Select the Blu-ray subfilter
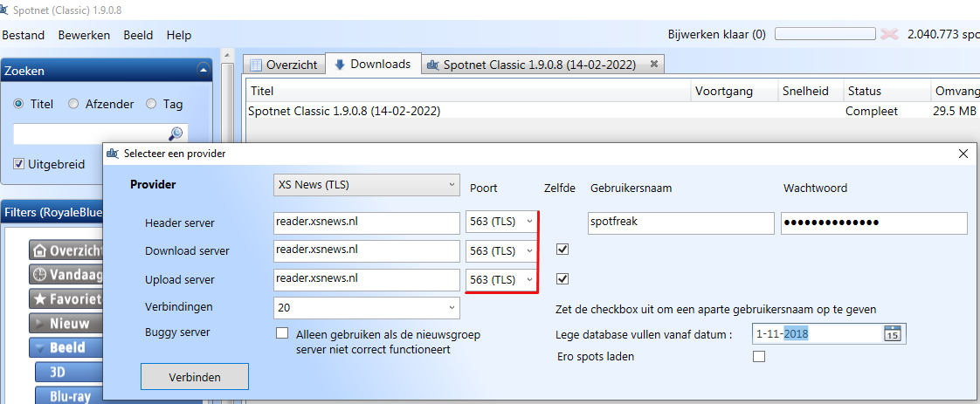The image size is (980, 404). pyautogui.click(x=69, y=396)
